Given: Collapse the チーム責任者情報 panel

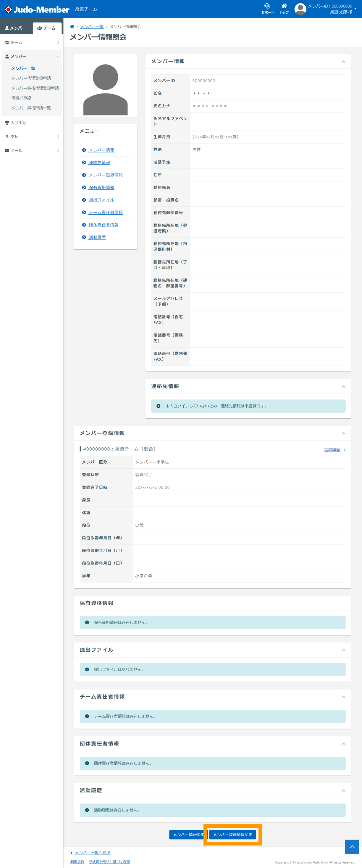Looking at the screenshot, I should [343, 697].
